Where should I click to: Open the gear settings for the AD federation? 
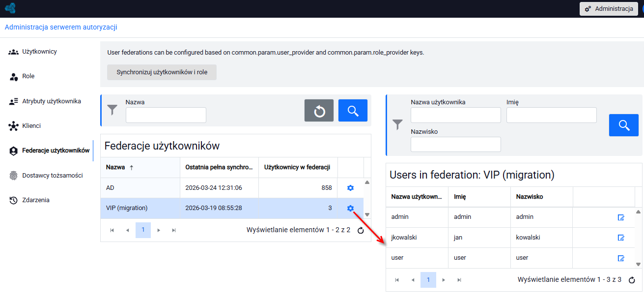pos(350,188)
